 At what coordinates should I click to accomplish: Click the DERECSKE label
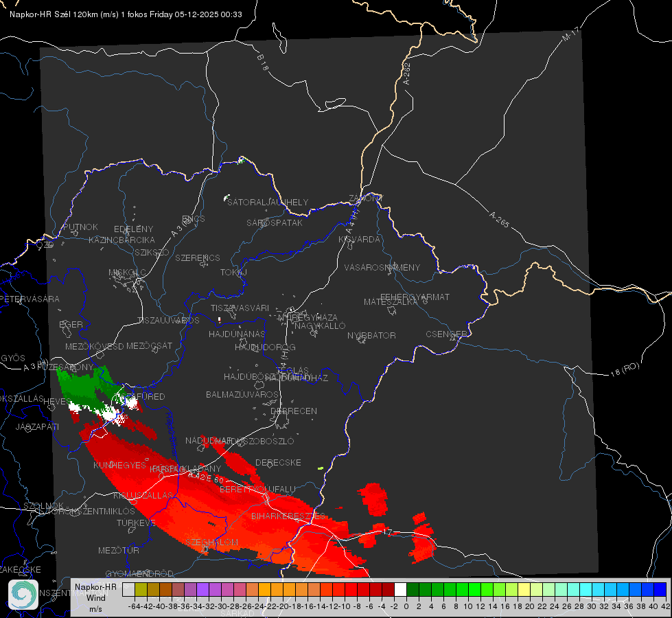(x=278, y=462)
